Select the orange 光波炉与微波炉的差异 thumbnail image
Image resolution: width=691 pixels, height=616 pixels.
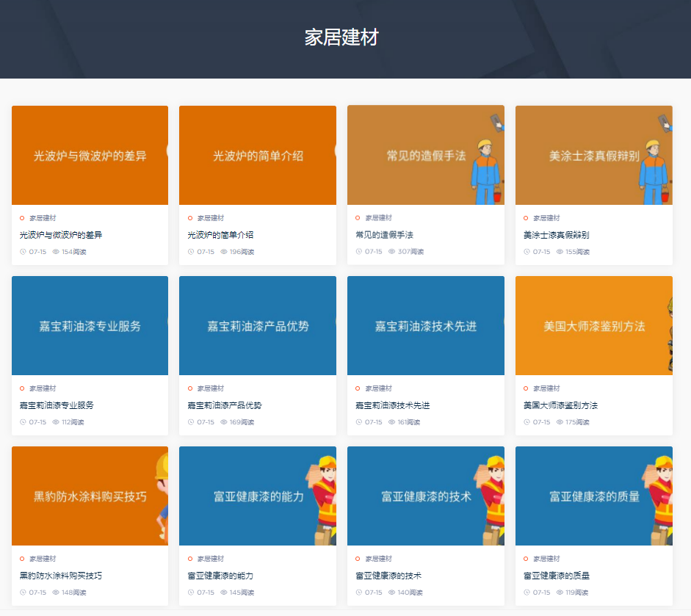[x=90, y=155]
